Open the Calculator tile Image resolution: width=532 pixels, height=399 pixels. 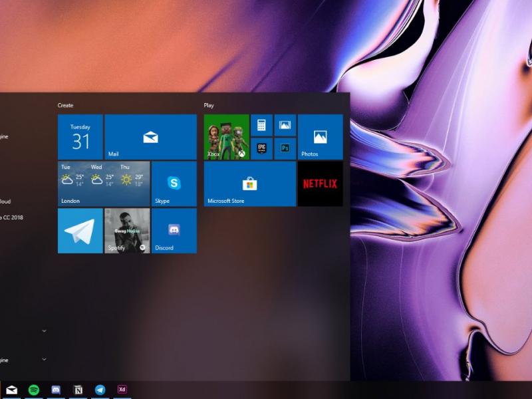[x=261, y=124]
